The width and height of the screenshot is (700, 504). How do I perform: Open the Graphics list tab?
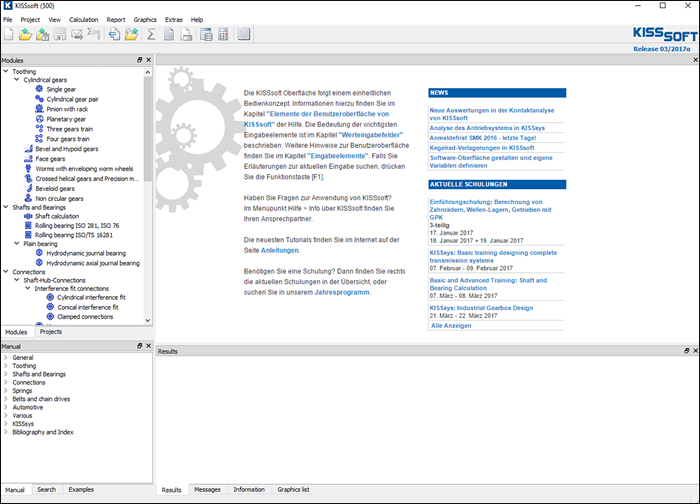[293, 489]
